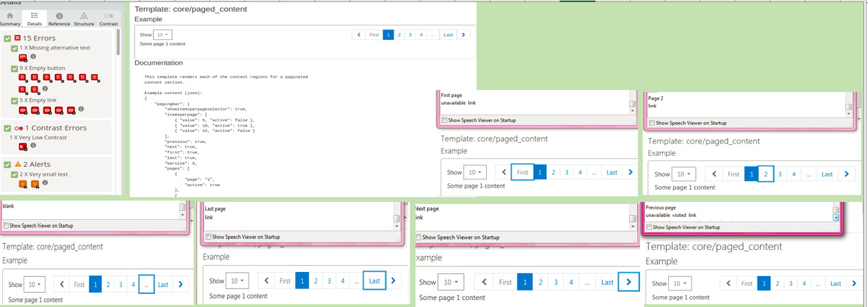Open Show 10 dropdown in 'First page' panel
The image size is (868, 307).
point(475,172)
